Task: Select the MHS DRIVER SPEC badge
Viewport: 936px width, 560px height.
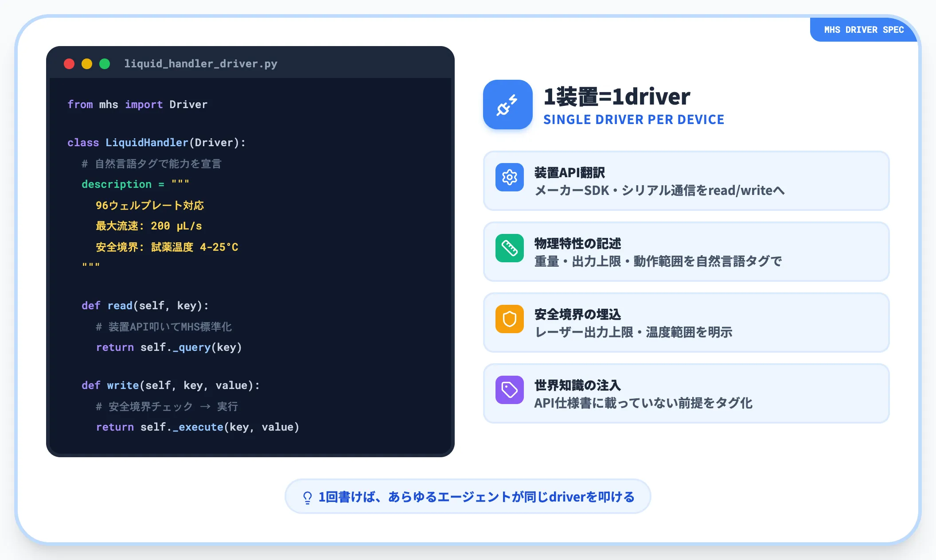Action: [863, 30]
